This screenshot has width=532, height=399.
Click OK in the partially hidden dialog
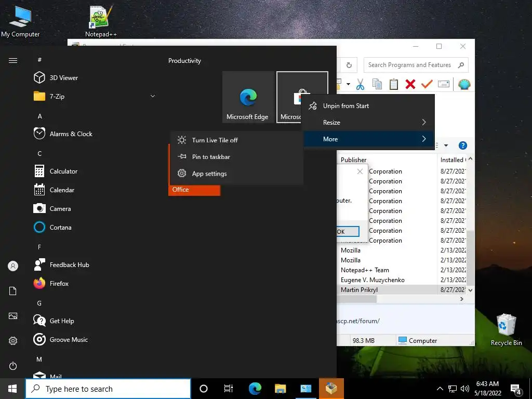[348, 232]
